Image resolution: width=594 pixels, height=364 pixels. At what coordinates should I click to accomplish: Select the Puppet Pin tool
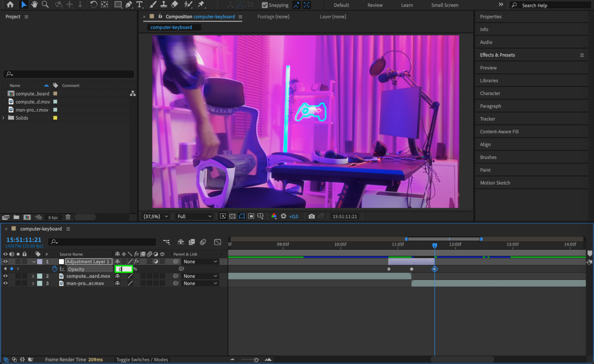coord(201,4)
